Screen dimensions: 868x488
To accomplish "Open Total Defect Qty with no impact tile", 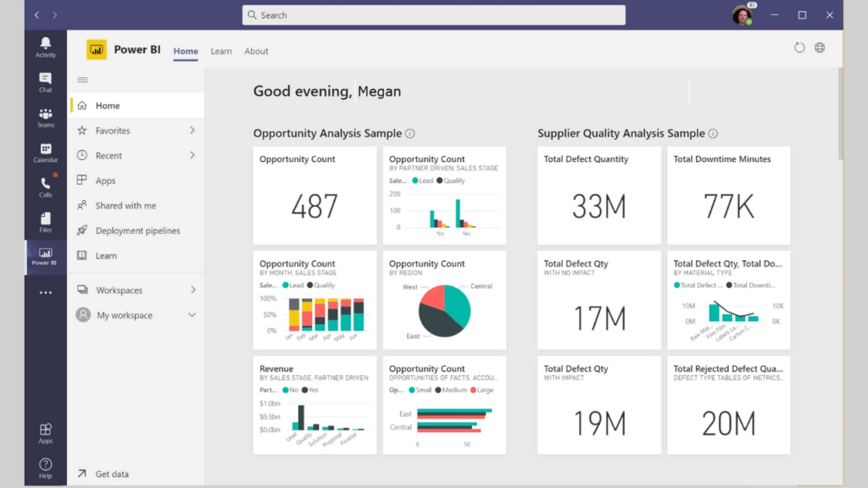I will pos(599,300).
